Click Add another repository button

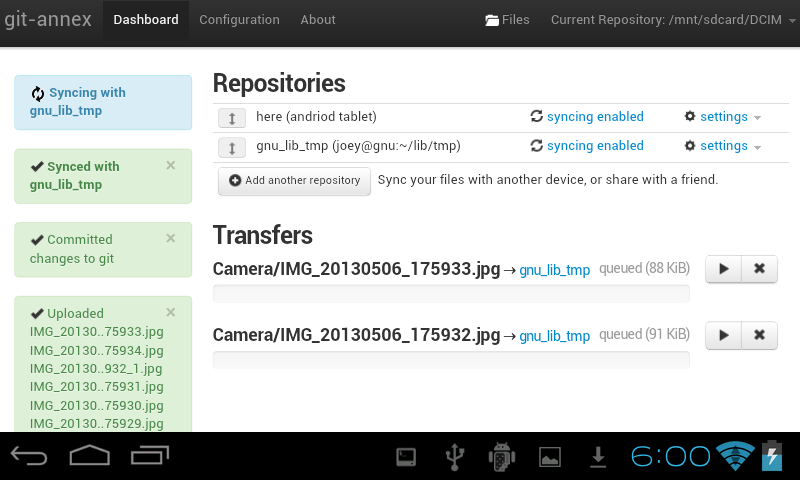click(294, 181)
